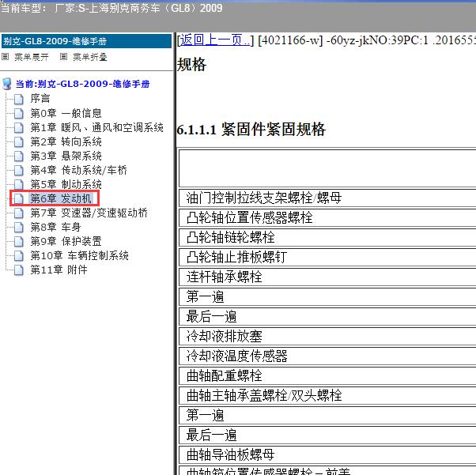The width and height of the screenshot is (476, 475).
Task: Click table row 凸轮轴止推板螺钉
Action: point(327,258)
